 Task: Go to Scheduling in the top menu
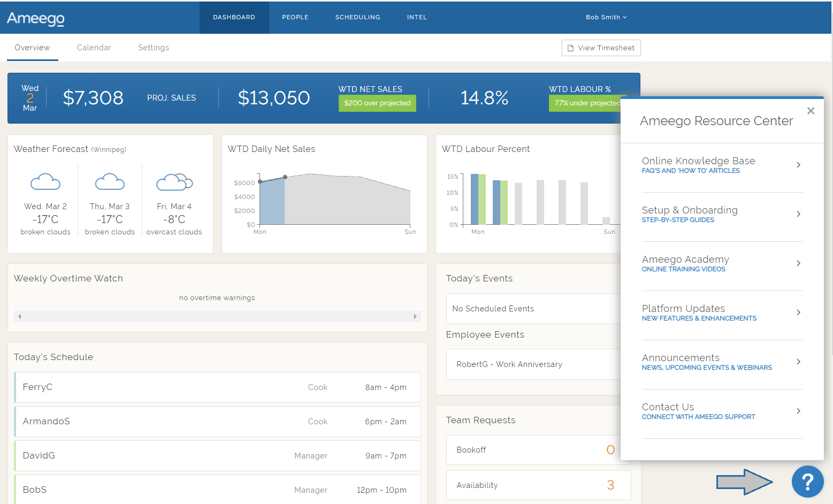click(357, 17)
